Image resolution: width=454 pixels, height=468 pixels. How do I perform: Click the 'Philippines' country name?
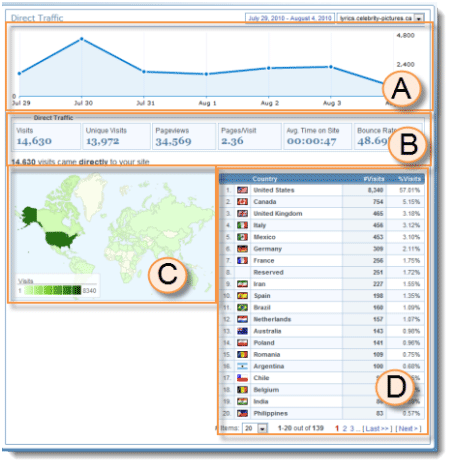click(270, 413)
